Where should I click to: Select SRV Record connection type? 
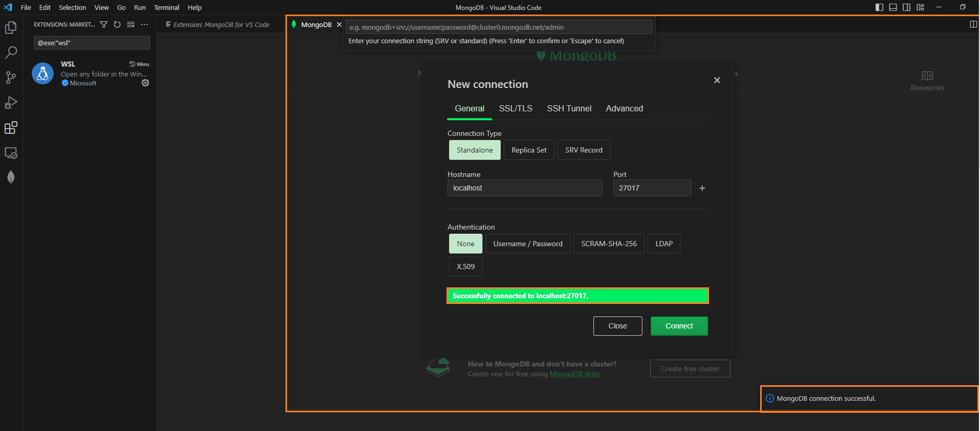(584, 150)
